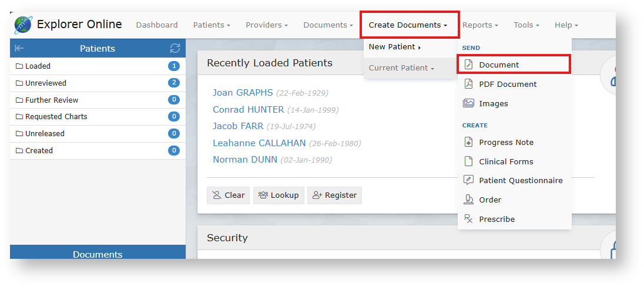Viewport: 644px width, 287px height.
Task: Open the Prescribe option
Action: pos(497,219)
